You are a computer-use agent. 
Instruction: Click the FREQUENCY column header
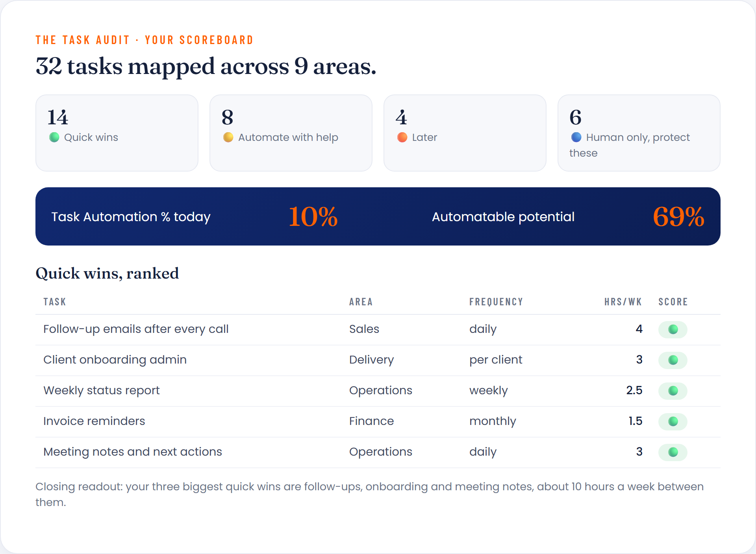click(496, 302)
